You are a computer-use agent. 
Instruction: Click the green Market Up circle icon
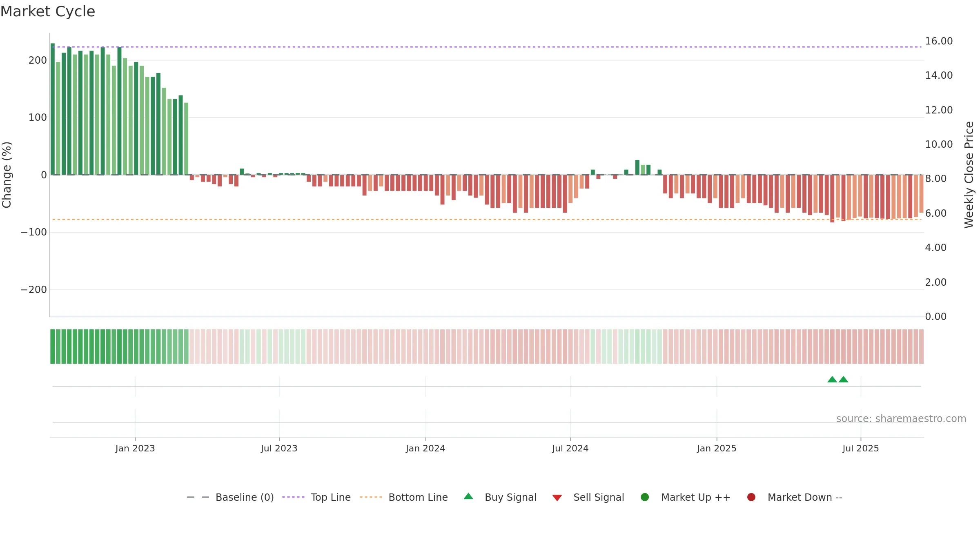645,497
